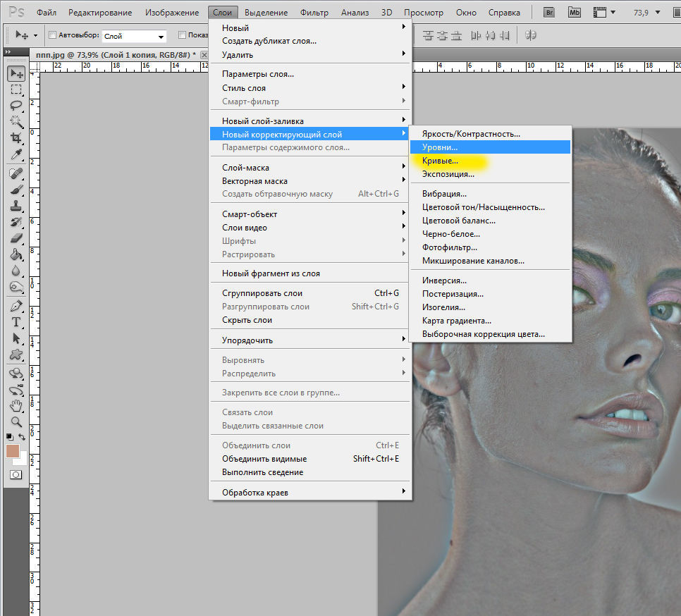Select the 3D Camera Rotate tool

pos(16,389)
